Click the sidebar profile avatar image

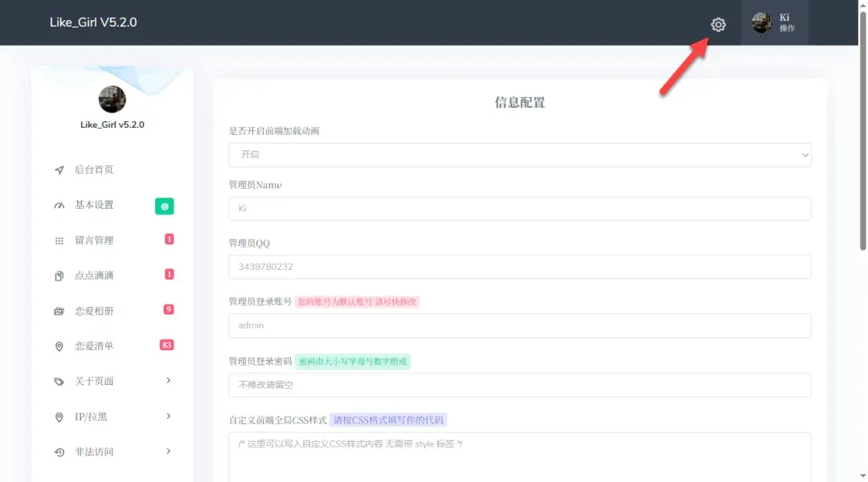click(x=112, y=99)
